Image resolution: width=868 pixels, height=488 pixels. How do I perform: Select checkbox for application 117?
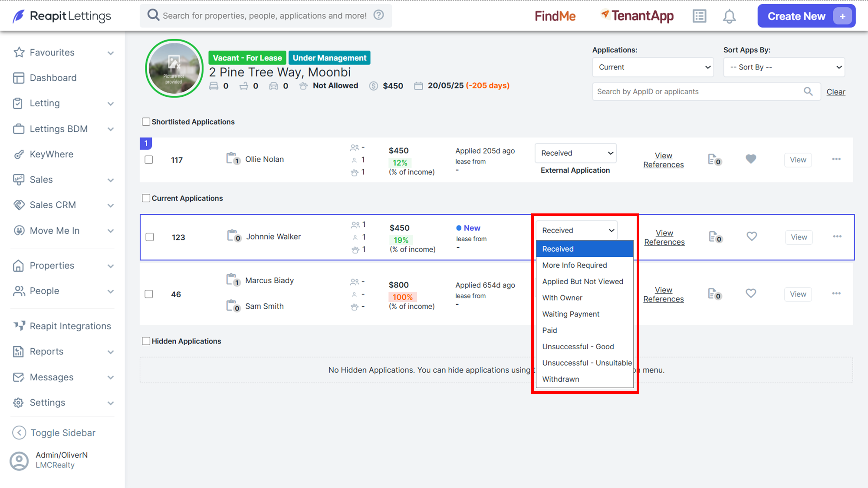tap(149, 160)
